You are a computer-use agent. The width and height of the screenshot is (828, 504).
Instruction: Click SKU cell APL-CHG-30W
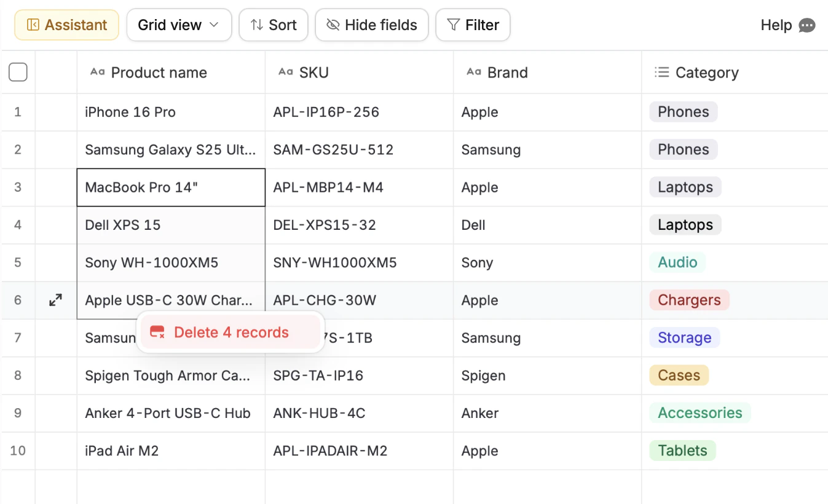tap(359, 301)
